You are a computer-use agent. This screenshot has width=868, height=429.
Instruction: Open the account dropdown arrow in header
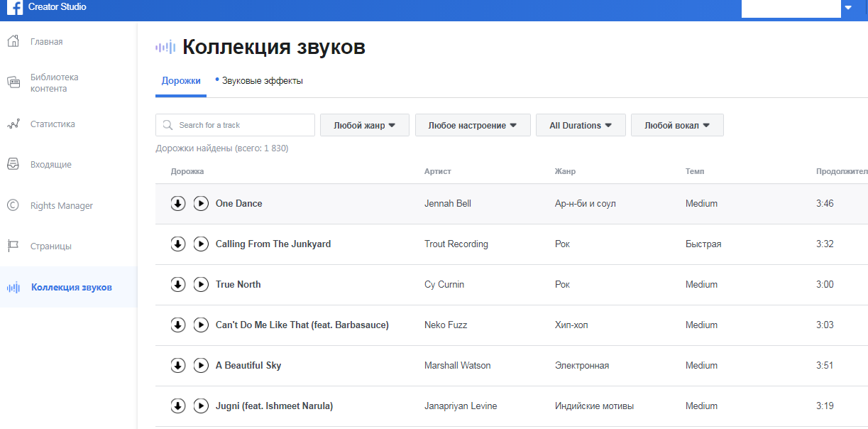[848, 9]
